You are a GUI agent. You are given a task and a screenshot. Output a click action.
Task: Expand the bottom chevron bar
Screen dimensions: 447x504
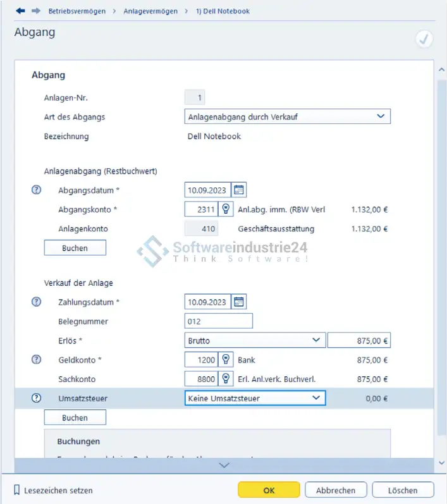point(224,465)
